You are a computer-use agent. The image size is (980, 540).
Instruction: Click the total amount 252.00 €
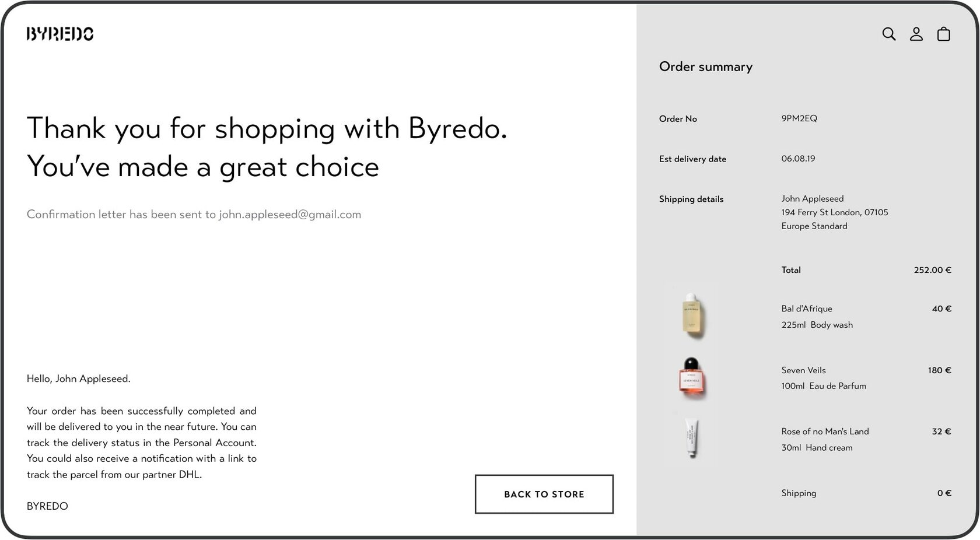pos(932,270)
